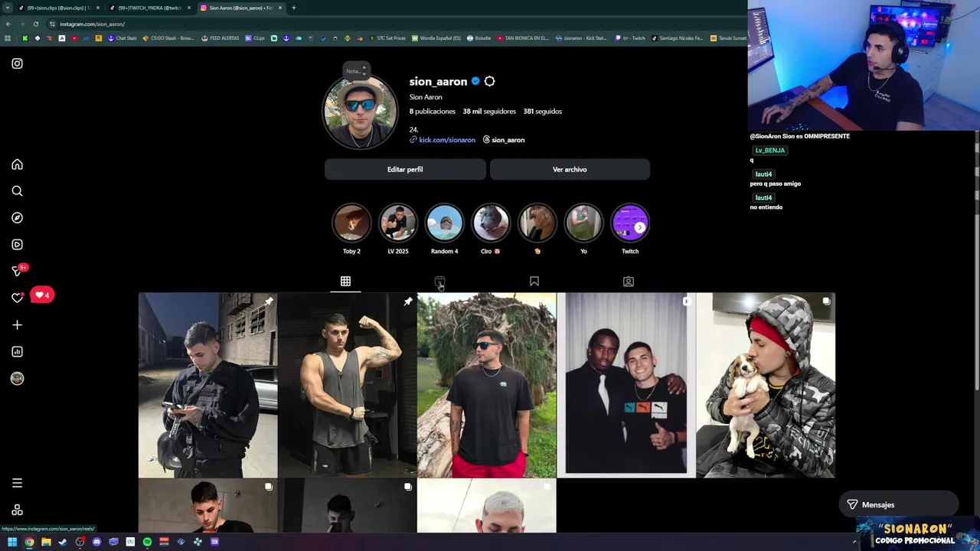Open the Wordle Español (ES) bookmark
The image size is (980, 551).
(436, 38)
